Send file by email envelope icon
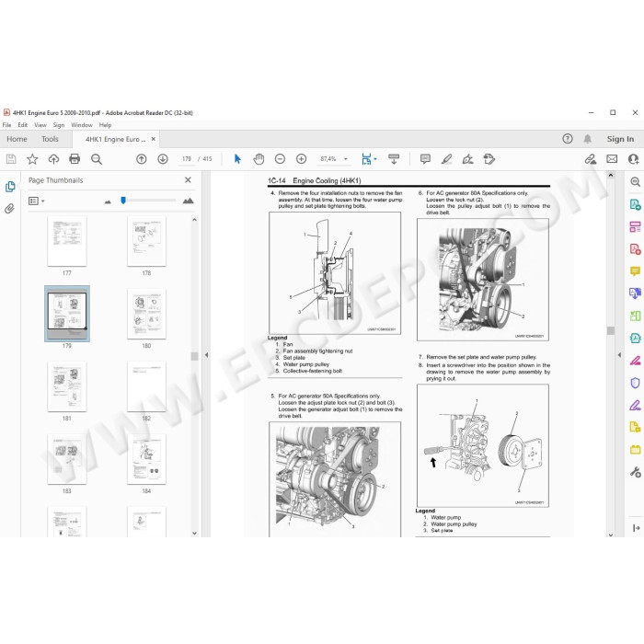Viewport: 644px width, 644px height. (612, 159)
